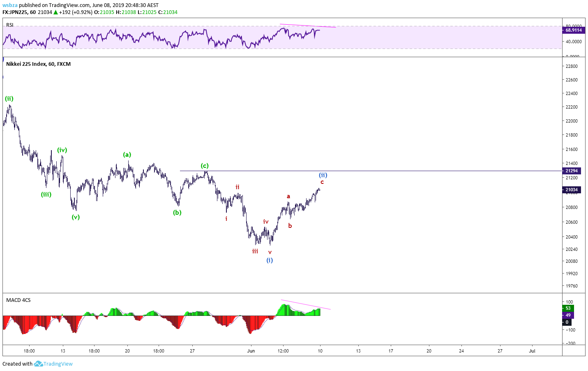
Task: Select the O:21035 open value
Action: coord(104,12)
